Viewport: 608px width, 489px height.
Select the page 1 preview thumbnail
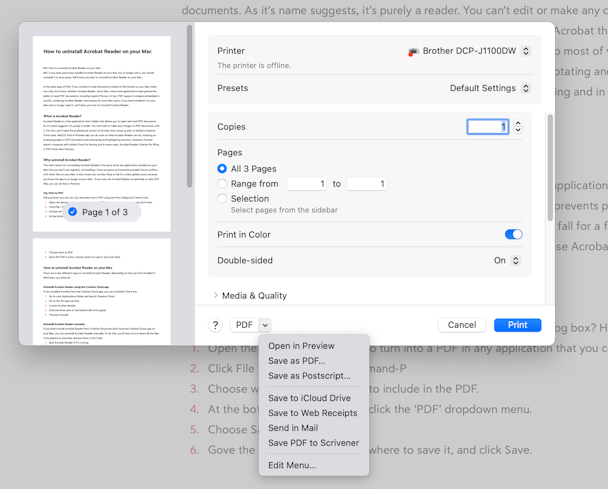click(102, 134)
